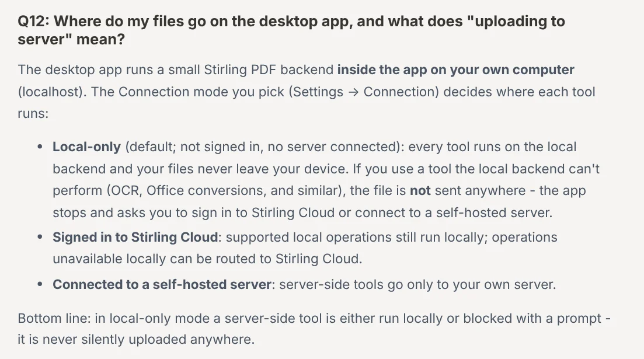Click the "(Settings → Connection)" text
Screen dimensions: 644x359
tap(364, 92)
